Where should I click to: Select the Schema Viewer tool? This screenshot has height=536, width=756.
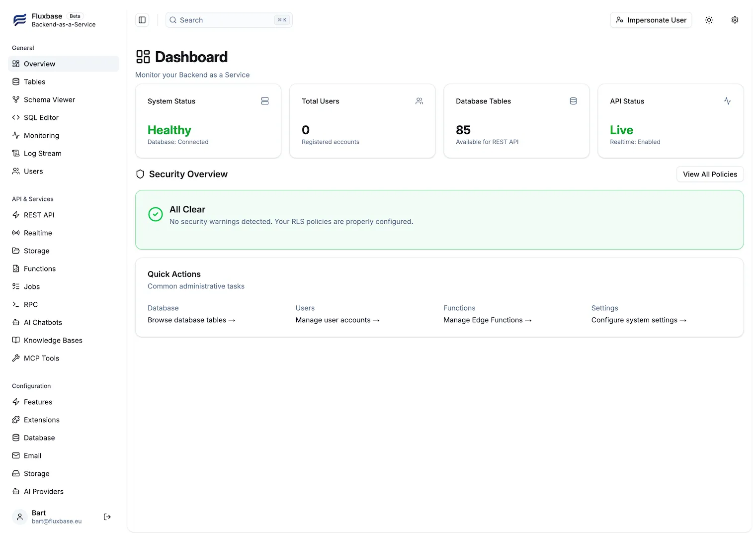pos(49,99)
